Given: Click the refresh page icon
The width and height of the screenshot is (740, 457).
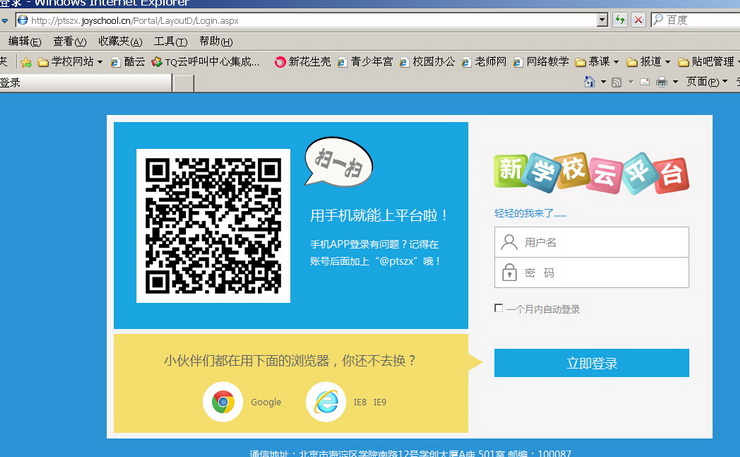Looking at the screenshot, I should 619,20.
